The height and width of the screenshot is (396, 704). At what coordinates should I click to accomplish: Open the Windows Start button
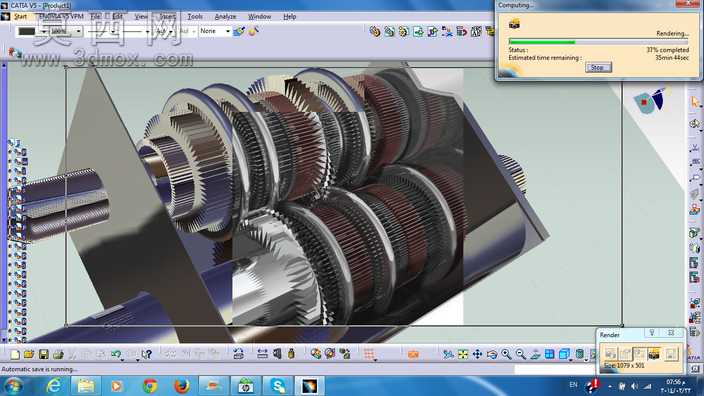tap(13, 386)
